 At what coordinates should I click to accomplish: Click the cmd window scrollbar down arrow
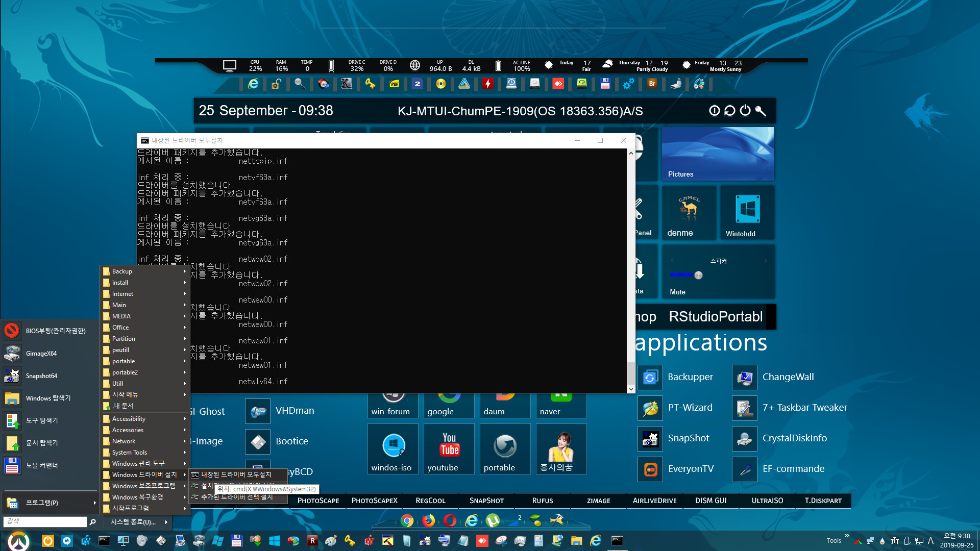(x=631, y=389)
